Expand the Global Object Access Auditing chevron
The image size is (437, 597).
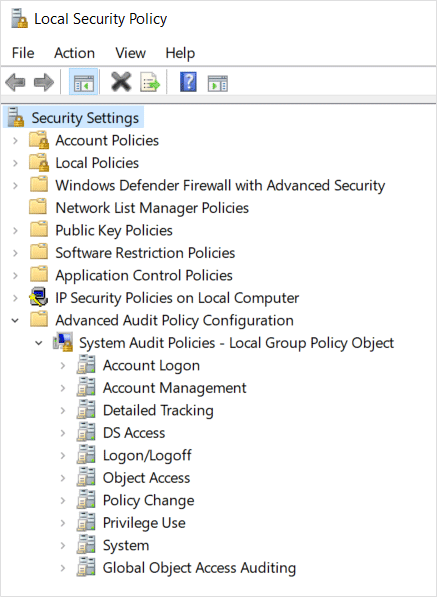[x=63, y=568]
